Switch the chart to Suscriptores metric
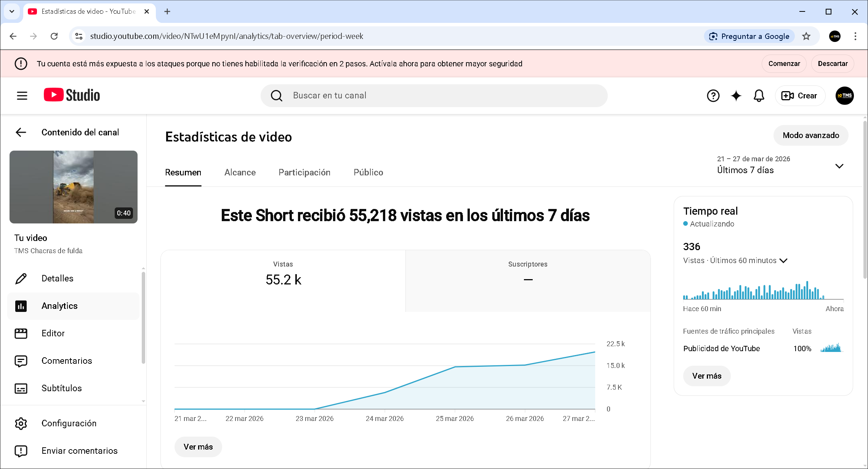Image resolution: width=868 pixels, height=469 pixels. (528, 280)
